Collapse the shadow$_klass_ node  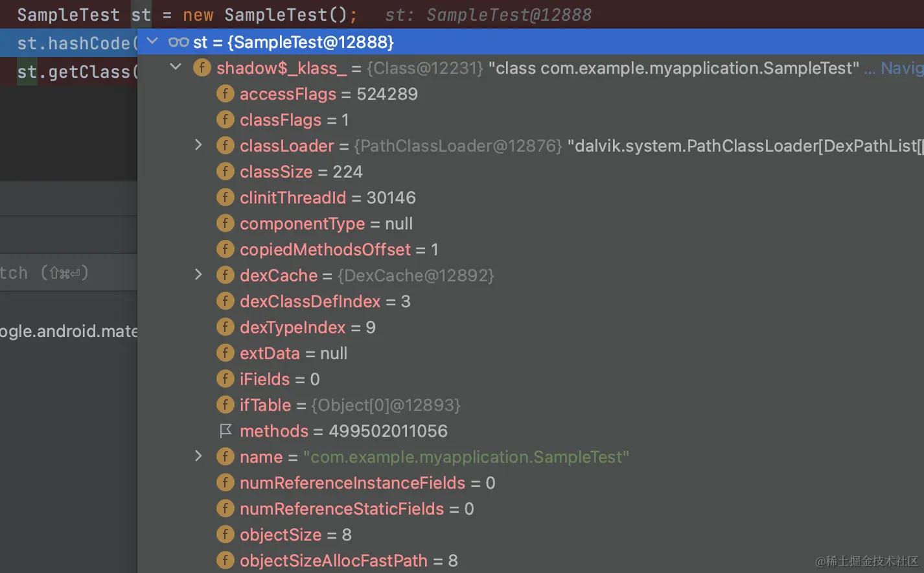[175, 67]
